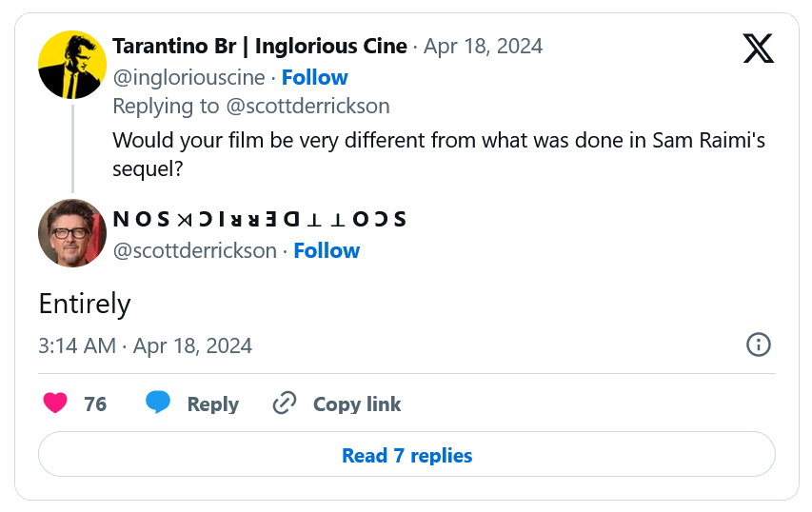812x512 pixels.
Task: Open Tarantino Br yellow profile avatar
Action: pyautogui.click(x=72, y=65)
